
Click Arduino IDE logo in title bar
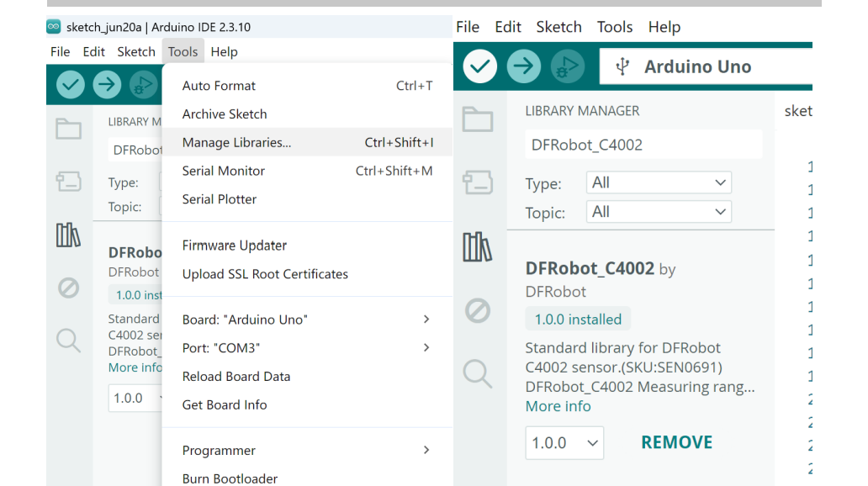[x=54, y=27]
